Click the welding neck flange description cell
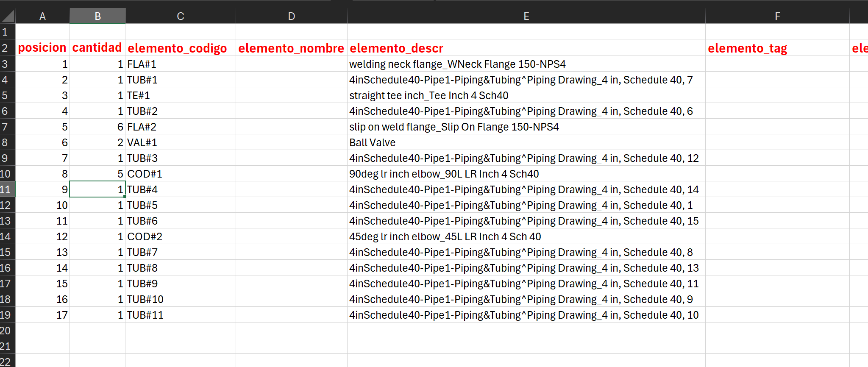This screenshot has width=868, height=367. (x=526, y=64)
